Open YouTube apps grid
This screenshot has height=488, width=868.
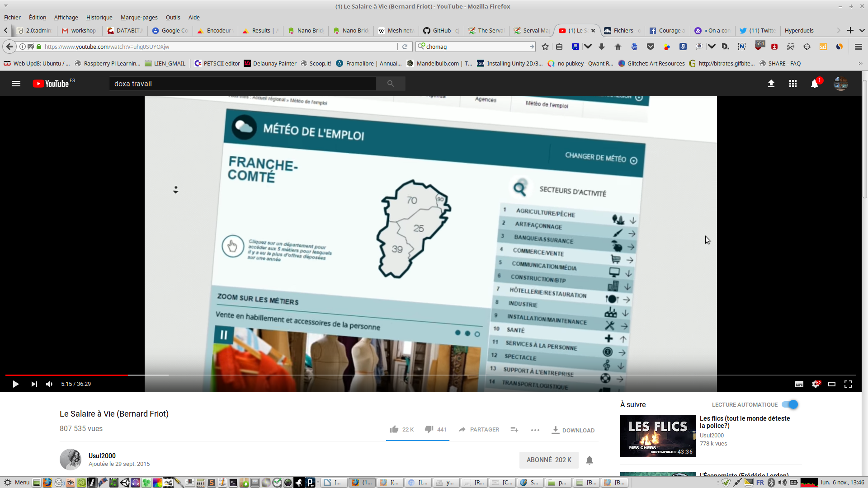(793, 84)
